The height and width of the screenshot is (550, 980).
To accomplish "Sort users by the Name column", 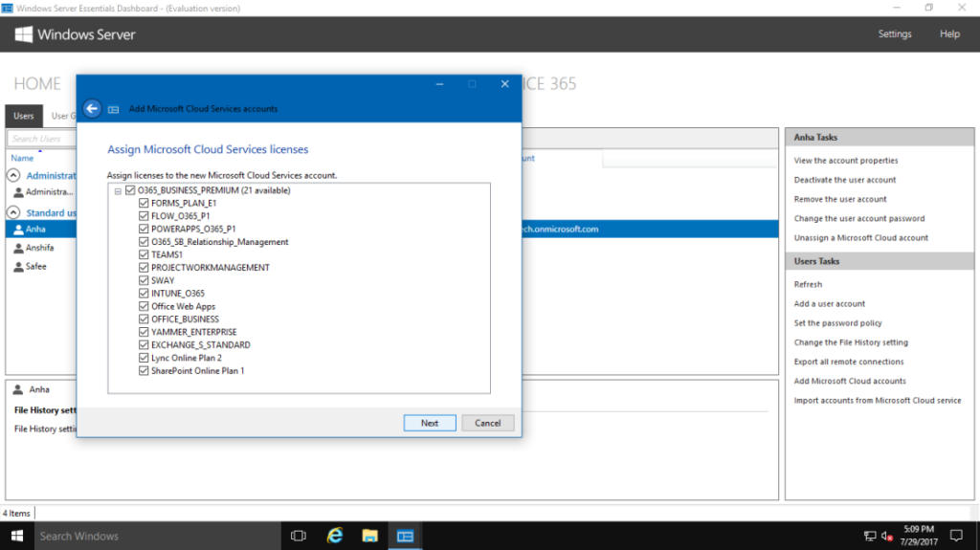I will (22, 158).
